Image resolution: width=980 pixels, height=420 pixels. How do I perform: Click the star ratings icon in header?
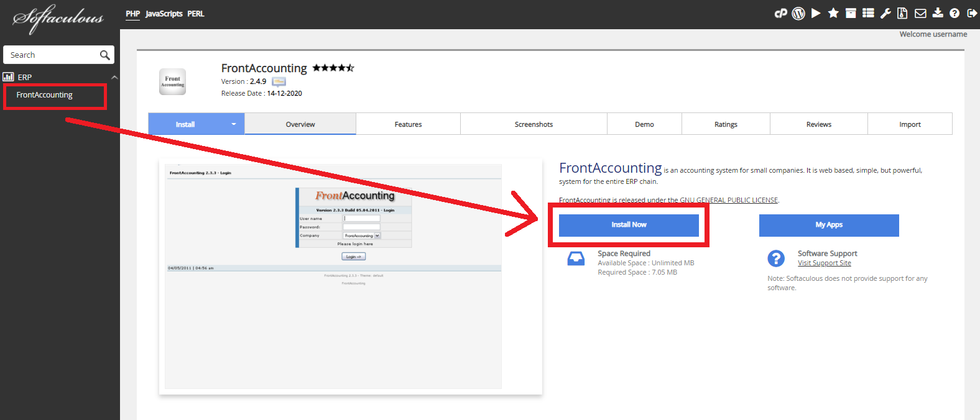click(833, 13)
